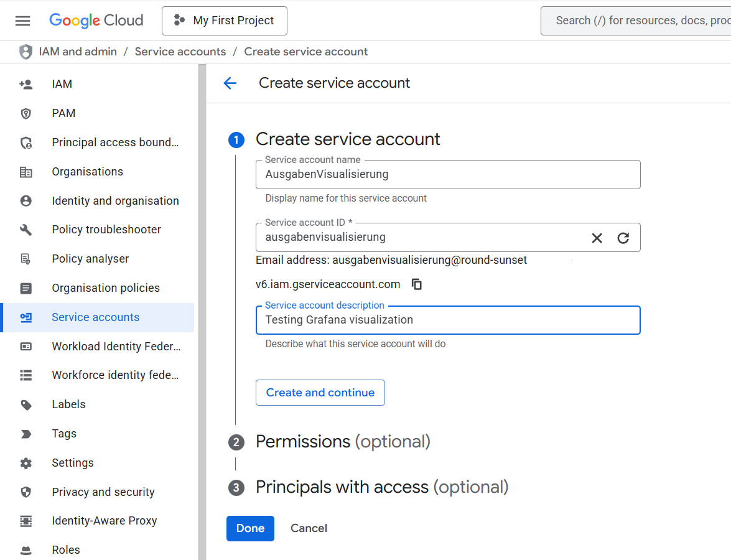Click the Settings gear icon in sidebar

coord(26,463)
